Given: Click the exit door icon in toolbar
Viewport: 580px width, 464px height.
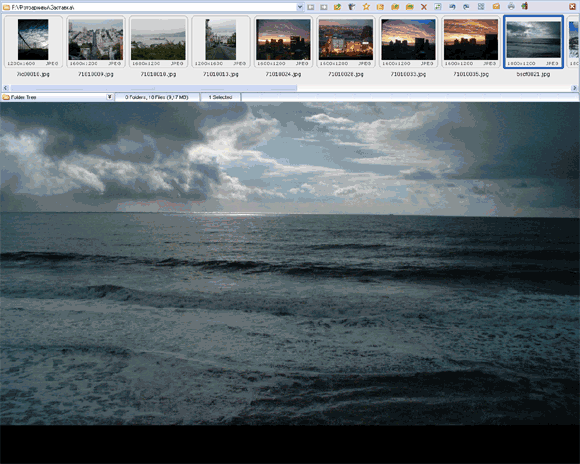Looking at the screenshot, I should [x=525, y=6].
